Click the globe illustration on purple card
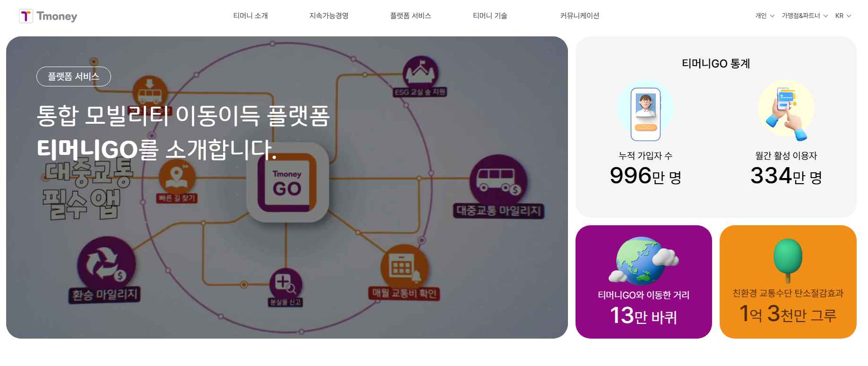Viewport: 868px width, 366px height. 643,261
